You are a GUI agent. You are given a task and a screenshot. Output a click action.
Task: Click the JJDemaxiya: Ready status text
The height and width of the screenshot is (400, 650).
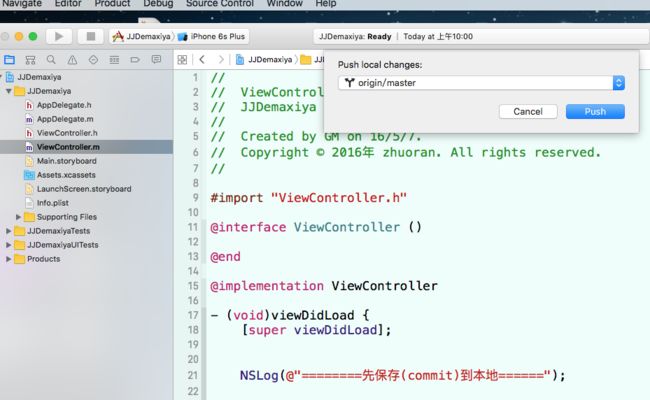[355, 36]
